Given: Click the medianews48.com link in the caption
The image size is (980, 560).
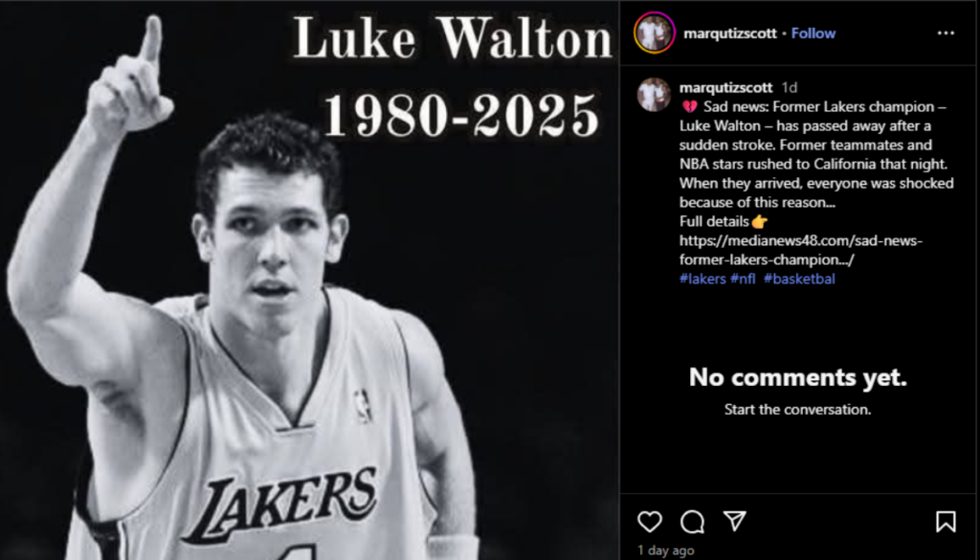Looking at the screenshot, I should coord(801,250).
